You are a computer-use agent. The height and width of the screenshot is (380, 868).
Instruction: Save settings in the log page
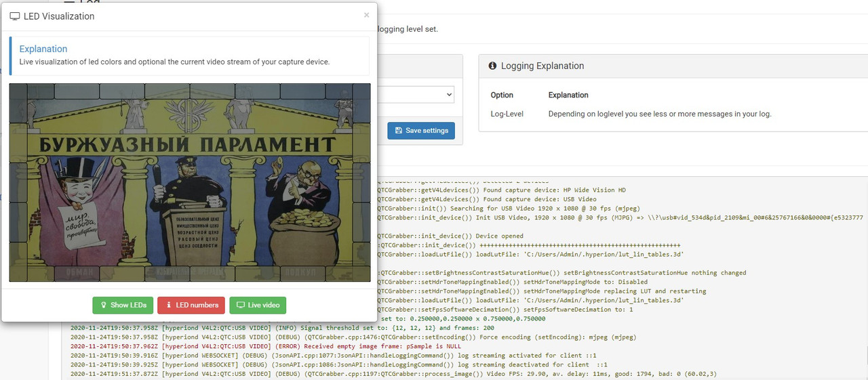[x=421, y=131]
